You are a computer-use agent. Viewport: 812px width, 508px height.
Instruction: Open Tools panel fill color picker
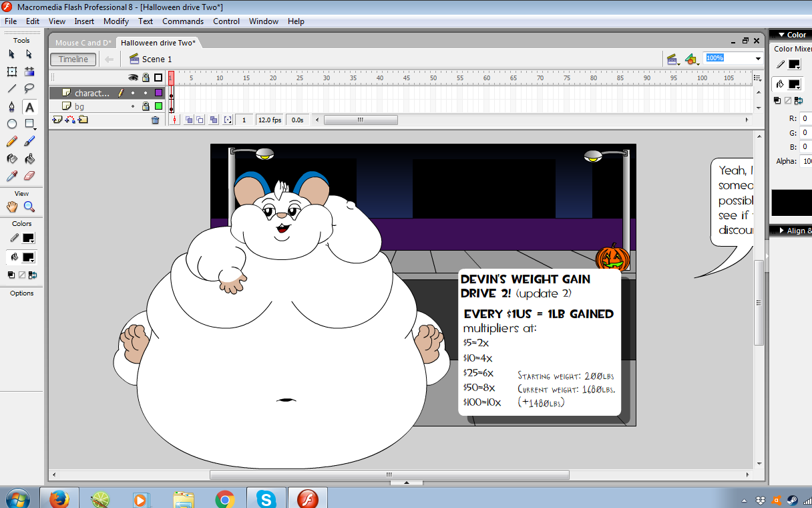tap(29, 257)
